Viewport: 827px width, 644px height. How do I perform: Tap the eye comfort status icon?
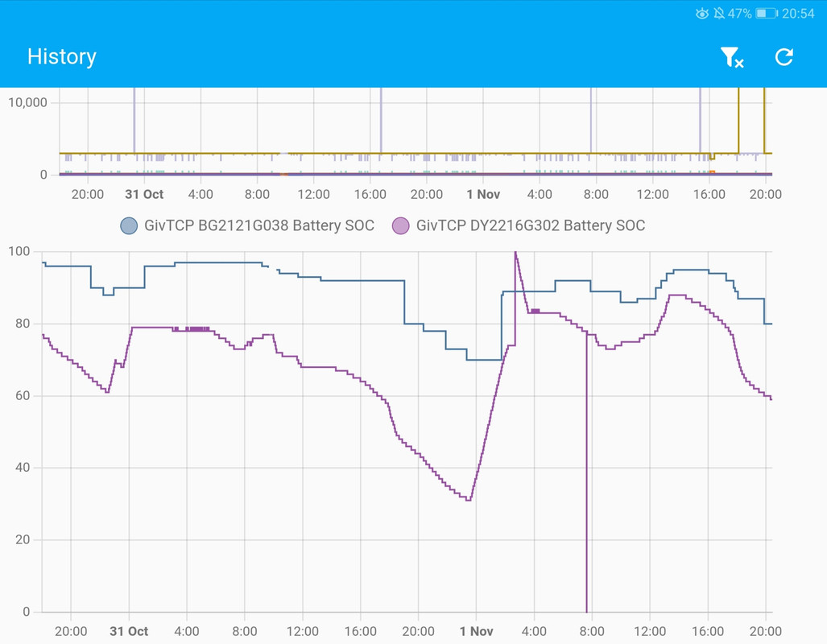pos(701,14)
